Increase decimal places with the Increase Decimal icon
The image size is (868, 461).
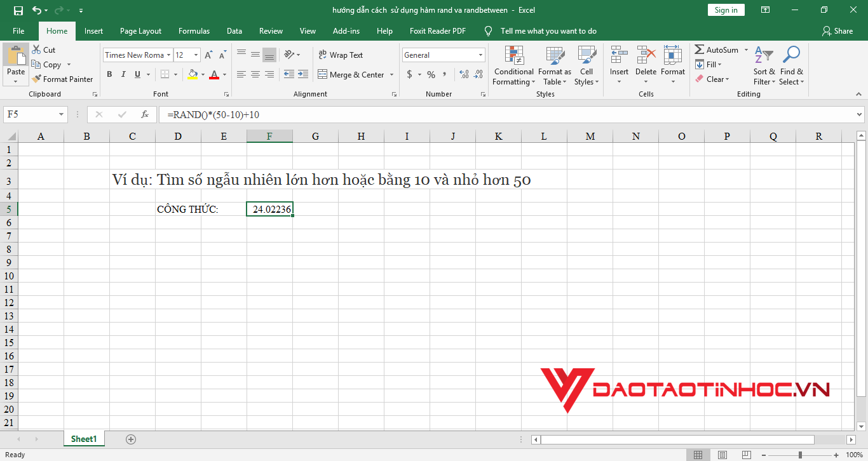pos(463,74)
